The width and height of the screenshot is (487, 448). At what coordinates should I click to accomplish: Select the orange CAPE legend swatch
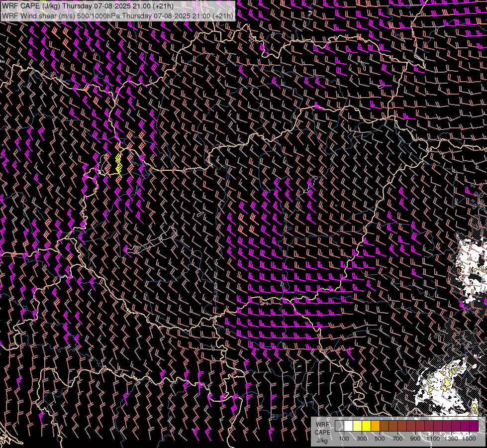(x=375, y=426)
